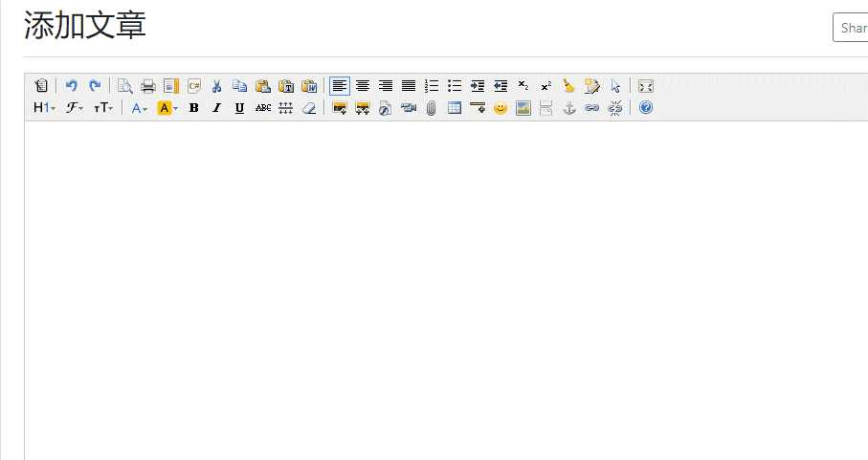Toggle fullscreen editing mode
This screenshot has height=460, width=868.
coord(645,86)
